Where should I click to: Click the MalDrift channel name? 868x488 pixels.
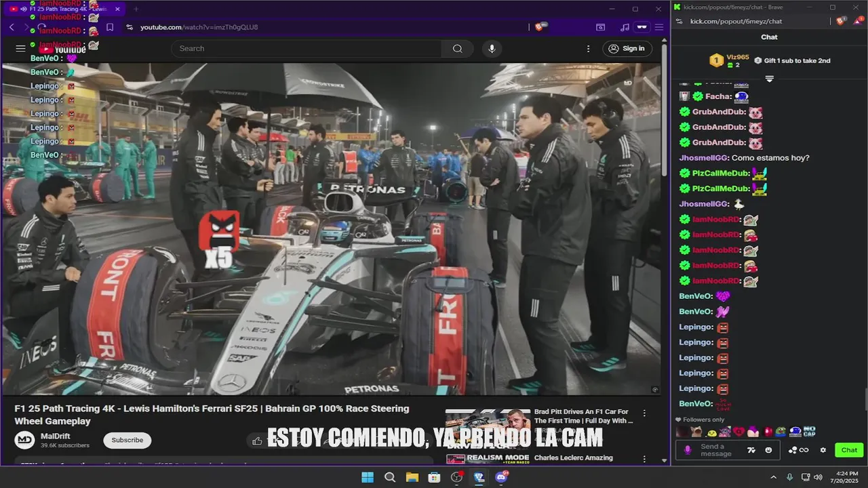click(x=55, y=436)
